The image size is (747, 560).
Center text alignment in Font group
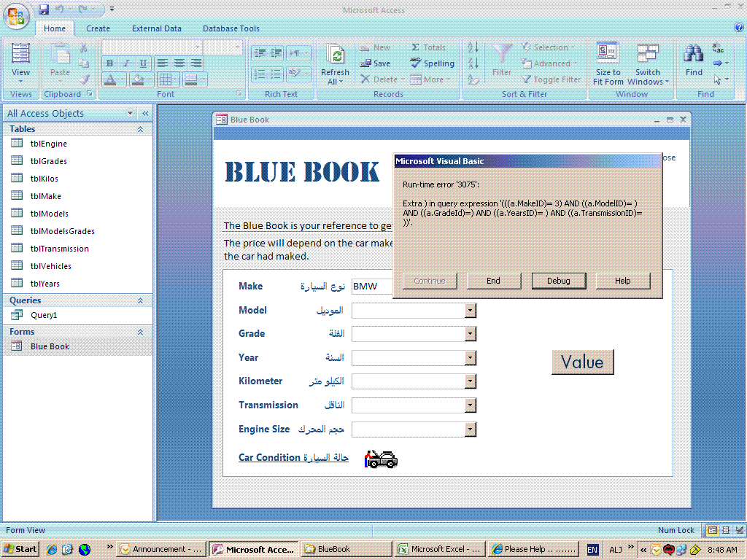pos(179,63)
